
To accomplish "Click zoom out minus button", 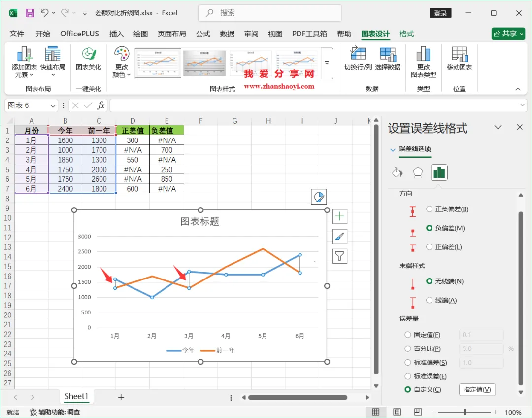I will point(433,412).
